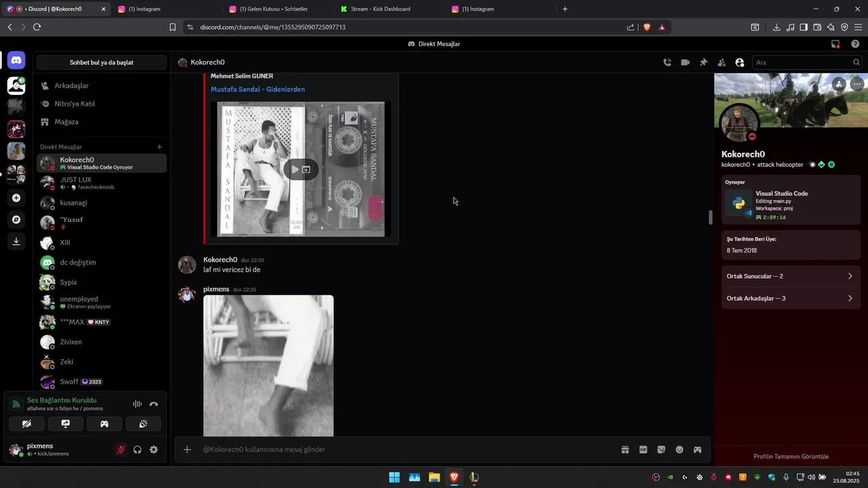Image resolution: width=868 pixels, height=488 pixels.
Task: Add a server with plus icon
Action: click(16, 198)
